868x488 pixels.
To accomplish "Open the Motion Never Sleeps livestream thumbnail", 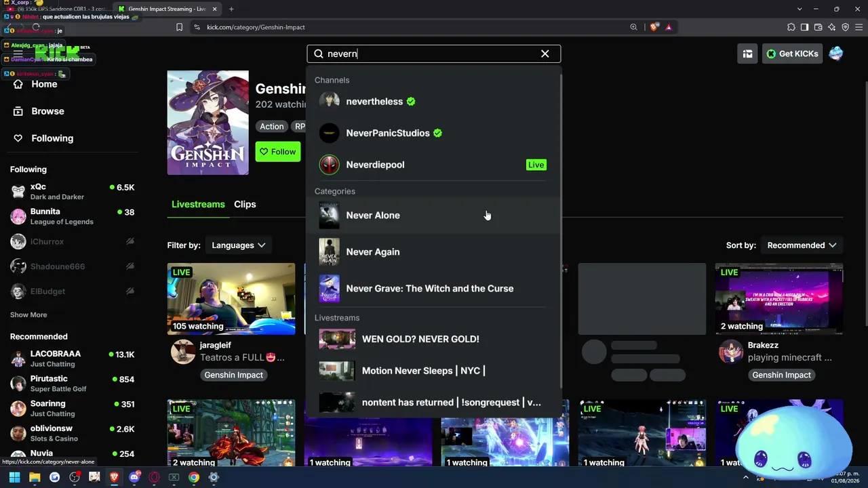I will click(x=337, y=371).
